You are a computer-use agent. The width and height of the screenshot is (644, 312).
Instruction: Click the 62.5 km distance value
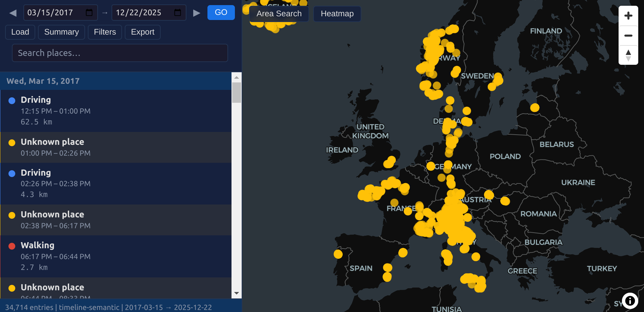37,122
